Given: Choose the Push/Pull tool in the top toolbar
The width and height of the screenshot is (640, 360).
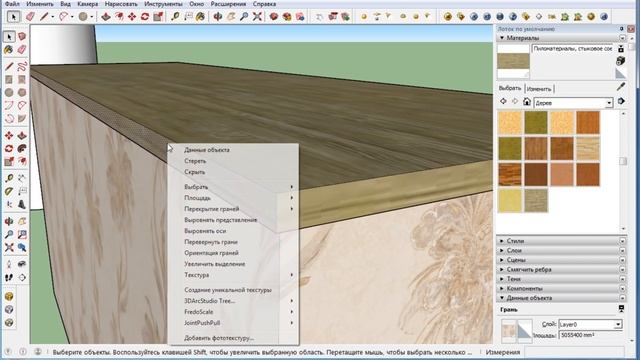Looking at the screenshot, I should 106,16.
